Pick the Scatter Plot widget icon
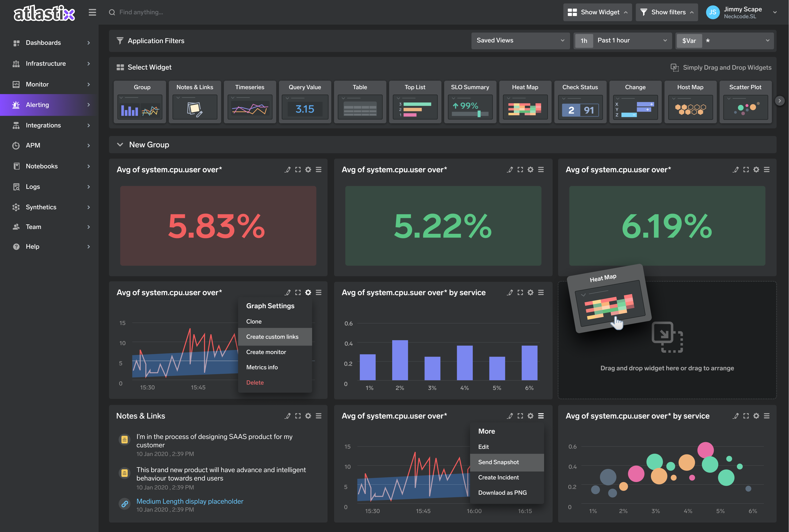The image size is (789, 532). coord(745,107)
